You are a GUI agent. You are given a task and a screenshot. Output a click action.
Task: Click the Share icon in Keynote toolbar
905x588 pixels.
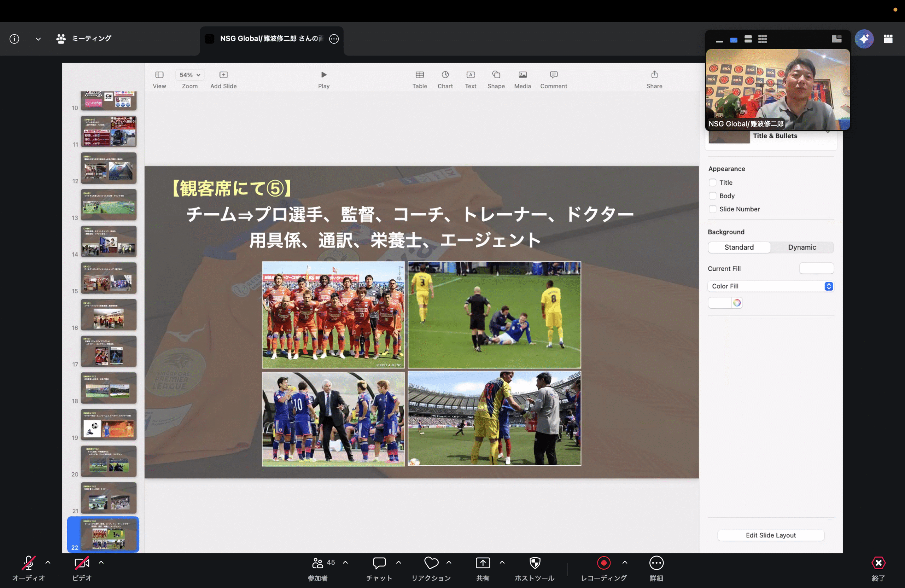(x=654, y=75)
